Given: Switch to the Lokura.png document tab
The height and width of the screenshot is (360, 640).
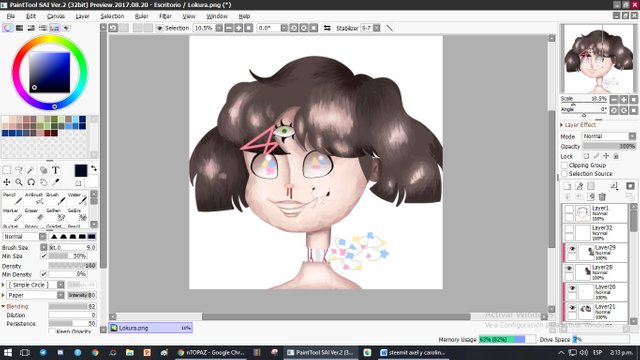Looking at the screenshot, I should tap(150, 328).
